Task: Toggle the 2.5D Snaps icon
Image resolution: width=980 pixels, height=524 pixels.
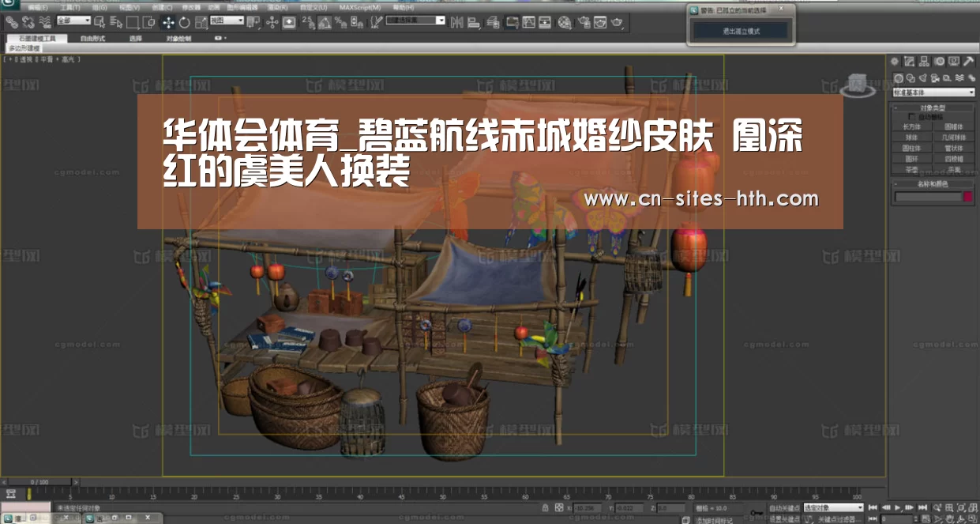Action: pyautogui.click(x=309, y=22)
